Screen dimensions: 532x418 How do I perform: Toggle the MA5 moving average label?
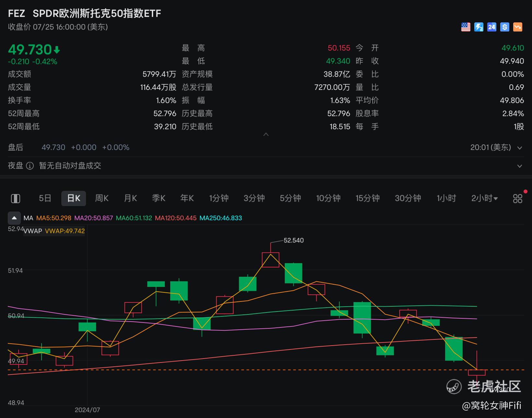[x=54, y=218]
